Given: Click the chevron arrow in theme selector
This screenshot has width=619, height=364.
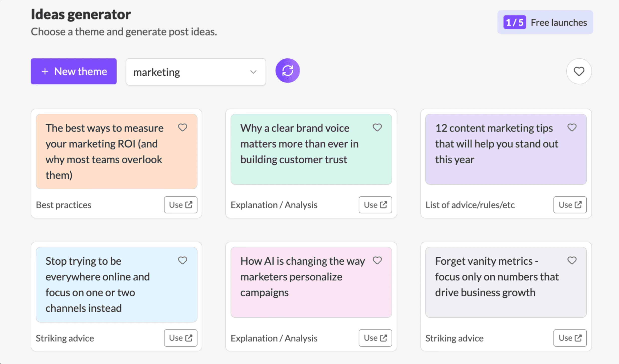Looking at the screenshot, I should (253, 72).
